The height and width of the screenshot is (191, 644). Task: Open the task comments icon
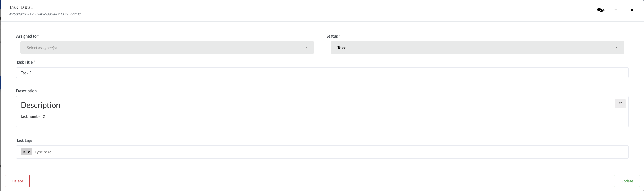pyautogui.click(x=601, y=10)
